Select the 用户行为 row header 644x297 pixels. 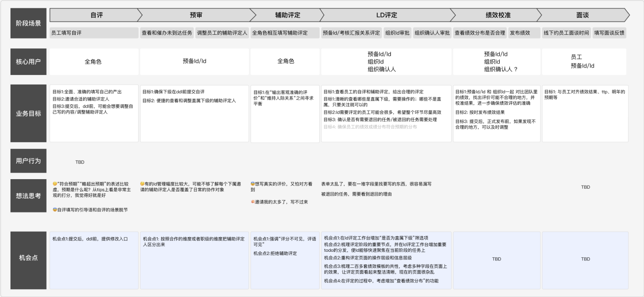[x=28, y=161]
